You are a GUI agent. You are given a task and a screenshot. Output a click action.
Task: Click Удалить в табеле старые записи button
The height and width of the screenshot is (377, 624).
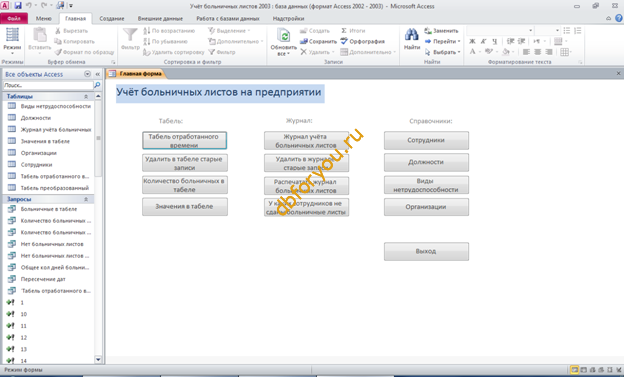click(x=185, y=163)
